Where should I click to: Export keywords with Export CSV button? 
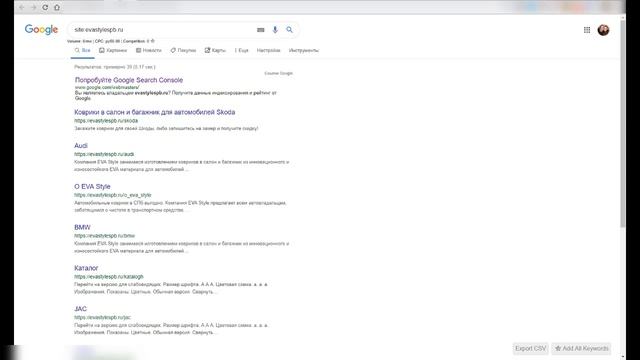click(531, 349)
